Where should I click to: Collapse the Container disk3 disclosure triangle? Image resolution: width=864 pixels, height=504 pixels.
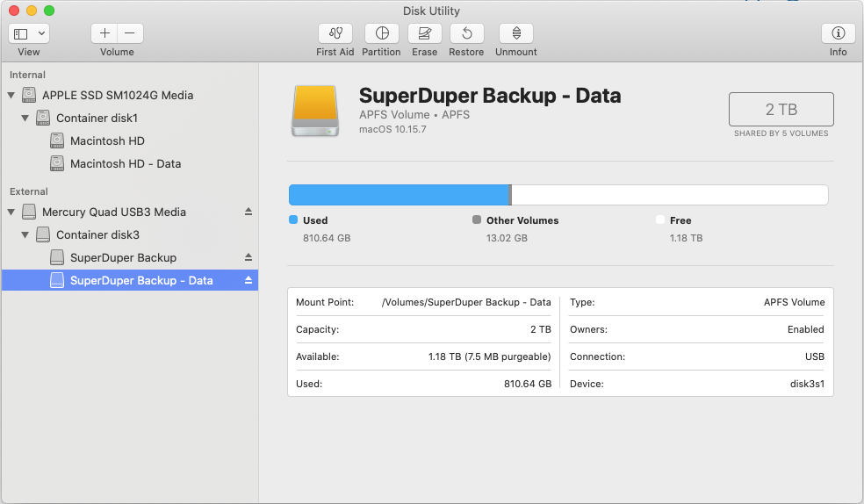25,234
